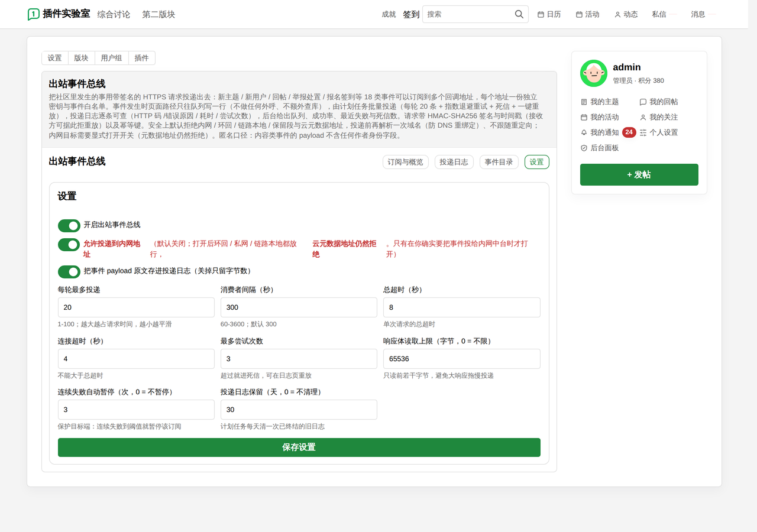Focus the 每轮最多投递 input field
Viewport: 757px width, 532px height.
pos(136,307)
